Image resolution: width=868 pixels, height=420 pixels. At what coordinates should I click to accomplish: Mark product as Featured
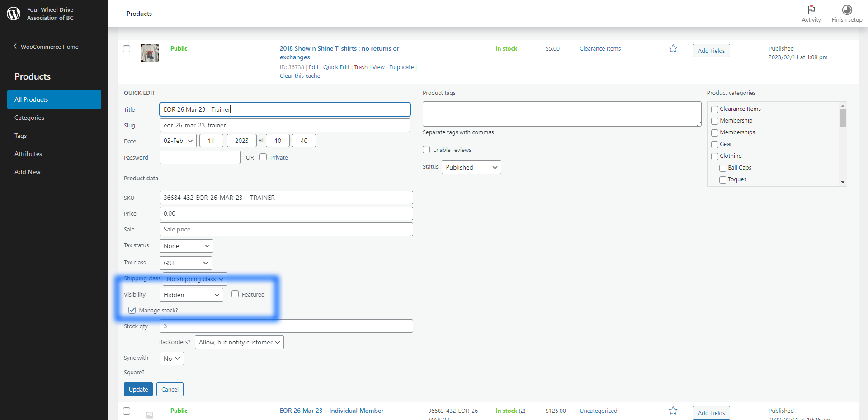click(x=235, y=294)
